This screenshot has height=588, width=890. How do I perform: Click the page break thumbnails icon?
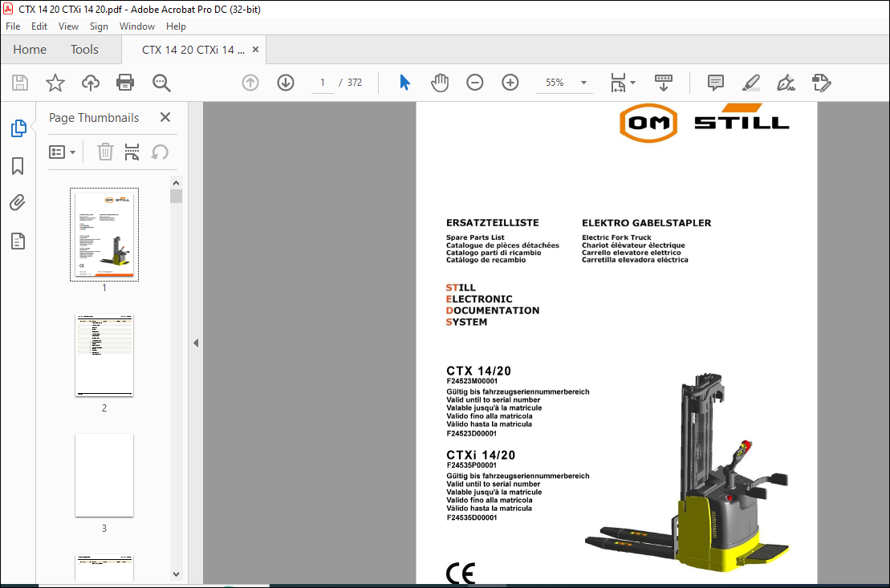click(132, 152)
